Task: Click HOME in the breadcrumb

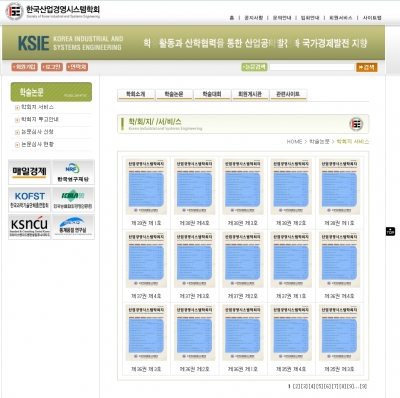Action: [x=294, y=142]
